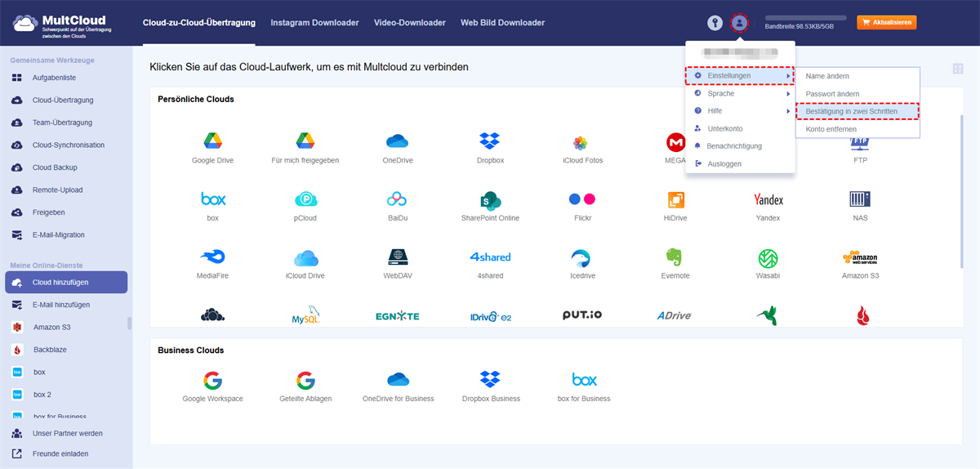Connect the box personal cloud
The height and width of the screenshot is (469, 980).
coord(213,199)
